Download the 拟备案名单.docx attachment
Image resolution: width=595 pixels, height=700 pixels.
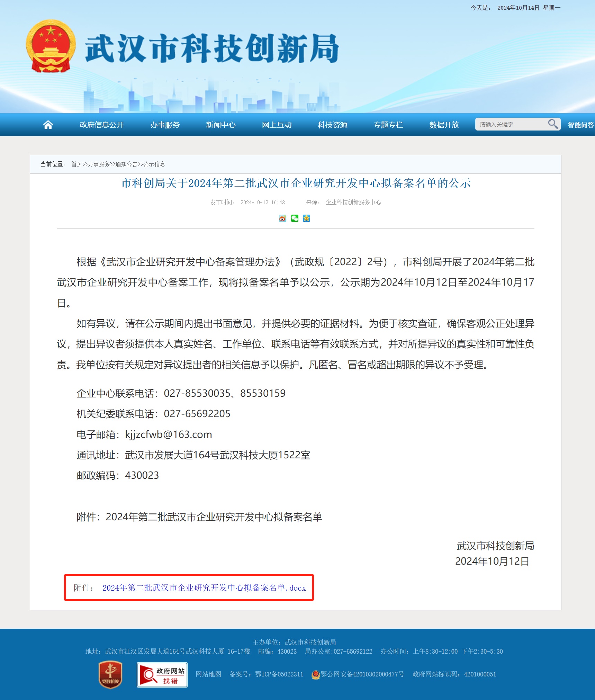204,588
